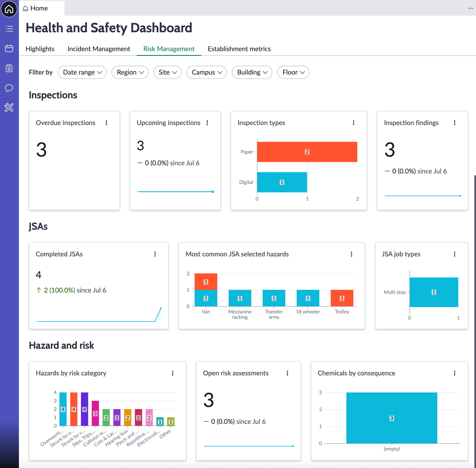The height and width of the screenshot is (468, 476).
Task: Go to the Highlights tab
Action: pyautogui.click(x=40, y=49)
